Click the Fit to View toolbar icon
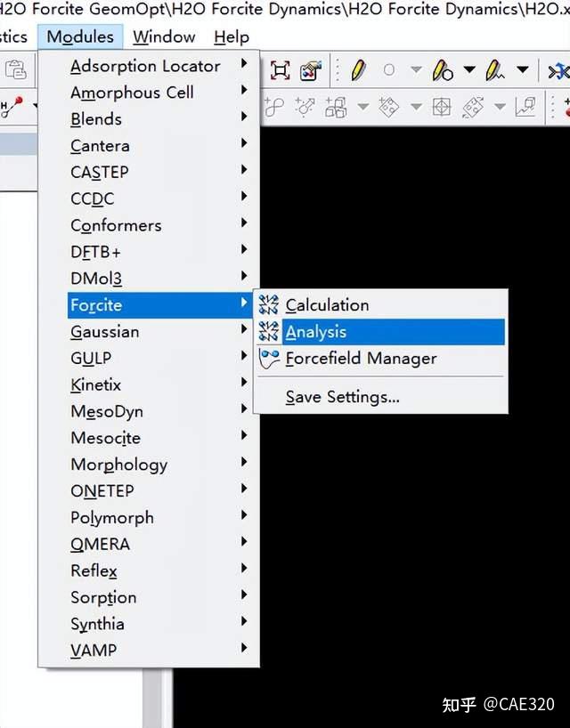The width and height of the screenshot is (570, 728). pyautogui.click(x=281, y=70)
